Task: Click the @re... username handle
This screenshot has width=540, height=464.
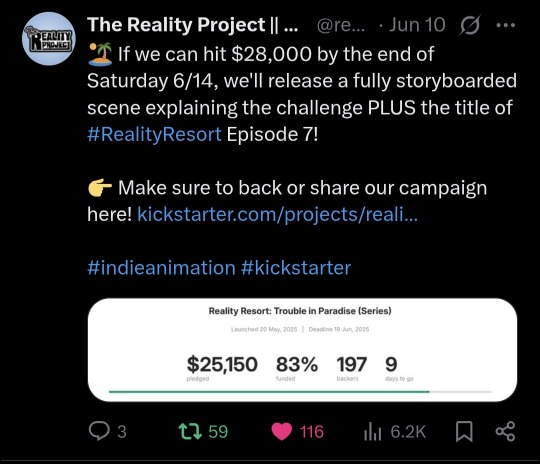Action: click(340, 25)
